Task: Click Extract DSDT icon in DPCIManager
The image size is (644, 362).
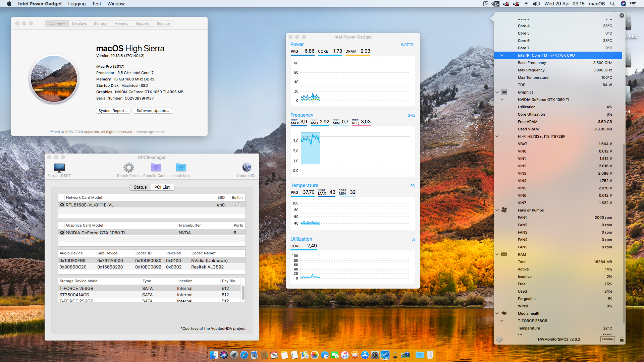Action: pos(59,167)
